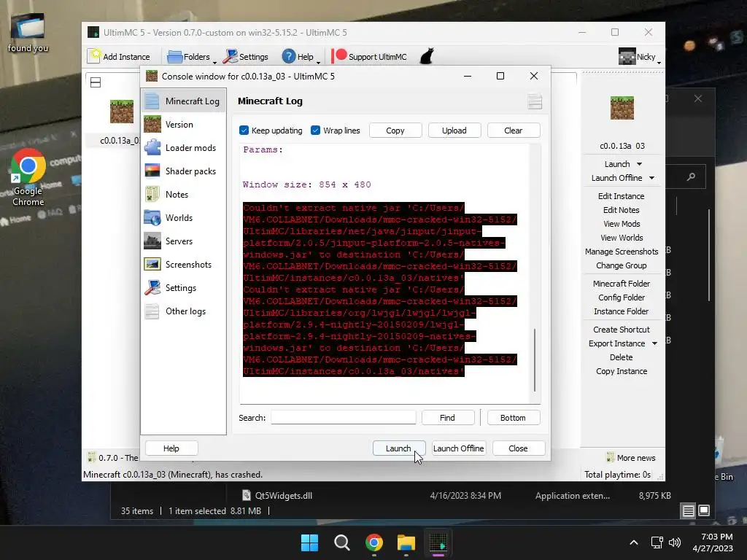Screen dimensions: 747x560
Task: Click the taskbar Search icon
Action: [341, 542]
